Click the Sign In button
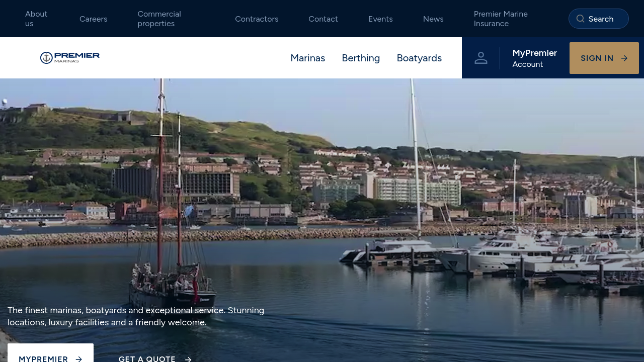The height and width of the screenshot is (362, 644). [x=604, y=58]
